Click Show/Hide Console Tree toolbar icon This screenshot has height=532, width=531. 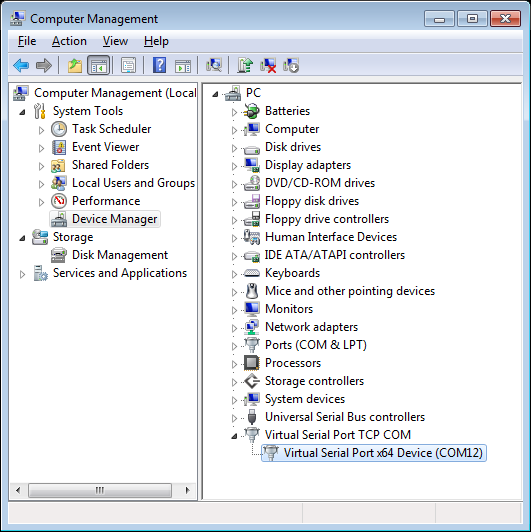tap(98, 65)
